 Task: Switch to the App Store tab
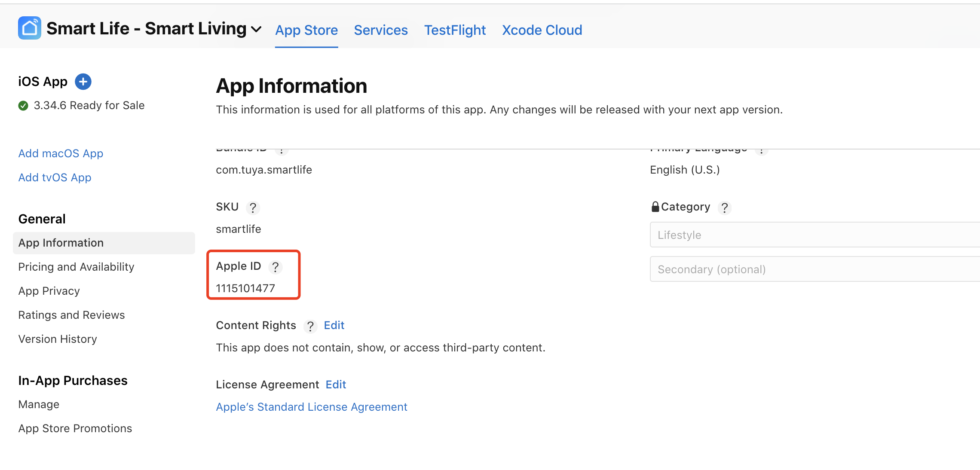pyautogui.click(x=306, y=30)
